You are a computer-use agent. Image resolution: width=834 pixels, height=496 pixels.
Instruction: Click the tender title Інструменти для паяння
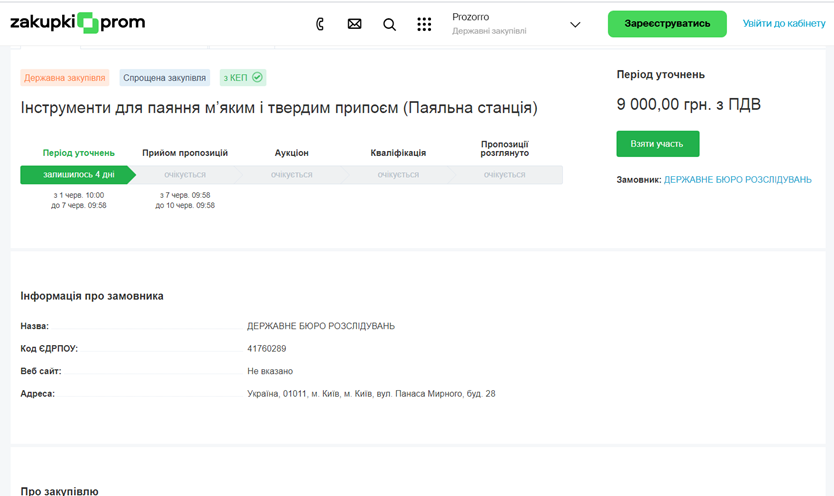[x=279, y=108]
